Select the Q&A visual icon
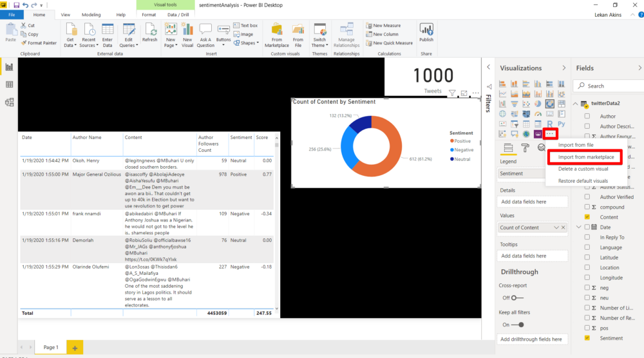644x358 pixels. click(x=514, y=134)
